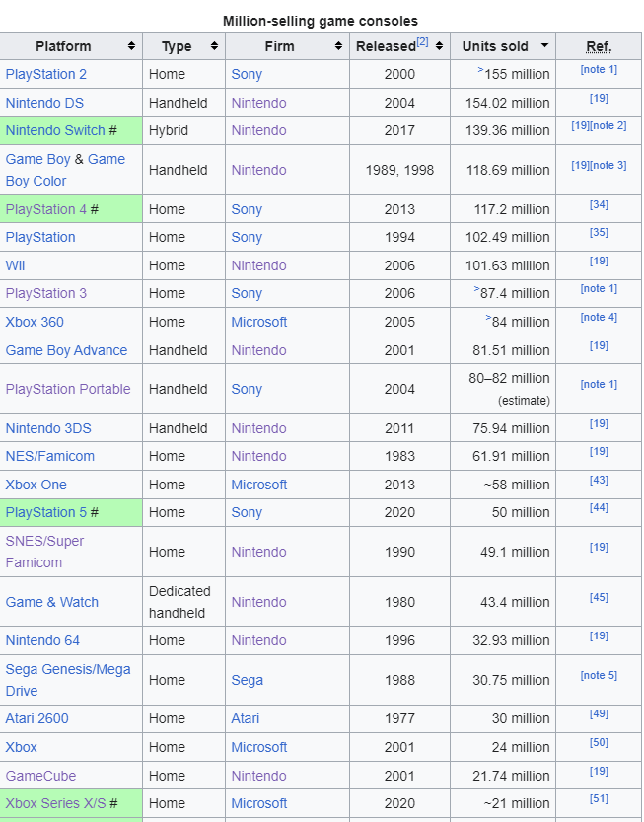The height and width of the screenshot is (822, 644).
Task: Open reference [51] for Xbox Series X/S
Action: click(x=599, y=798)
